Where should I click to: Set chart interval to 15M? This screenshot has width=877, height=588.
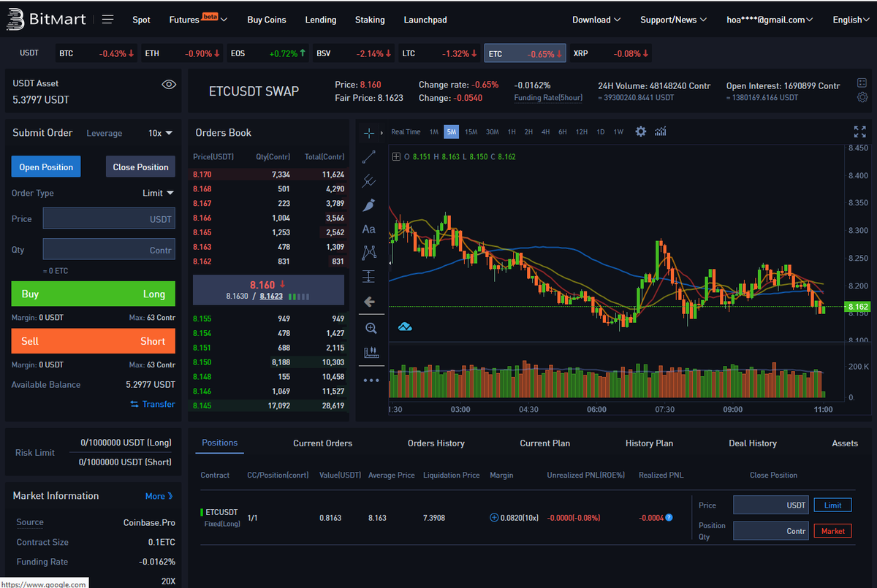(x=471, y=132)
